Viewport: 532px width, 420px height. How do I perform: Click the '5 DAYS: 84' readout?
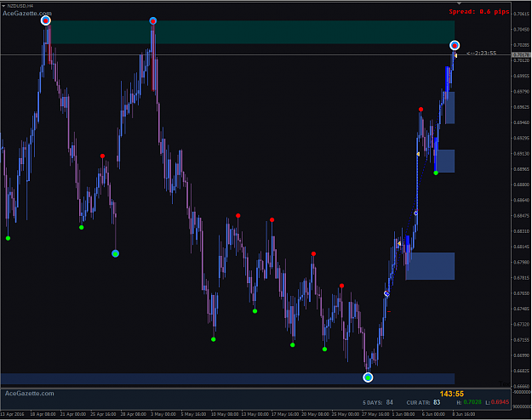click(x=378, y=402)
